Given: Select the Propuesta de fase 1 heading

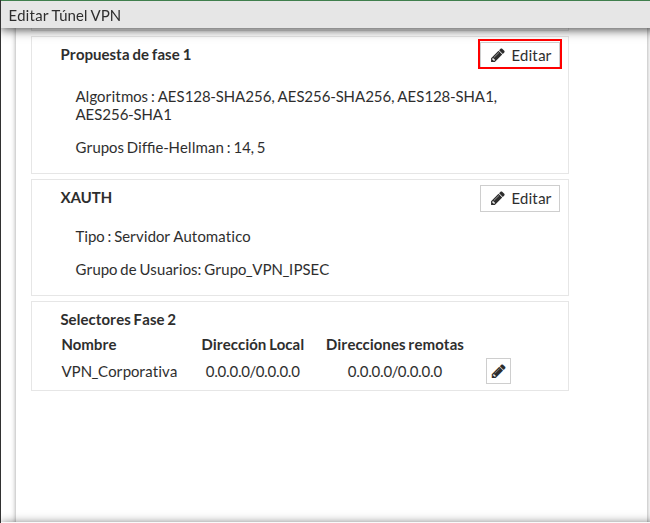Looking at the screenshot, I should [x=125, y=55].
